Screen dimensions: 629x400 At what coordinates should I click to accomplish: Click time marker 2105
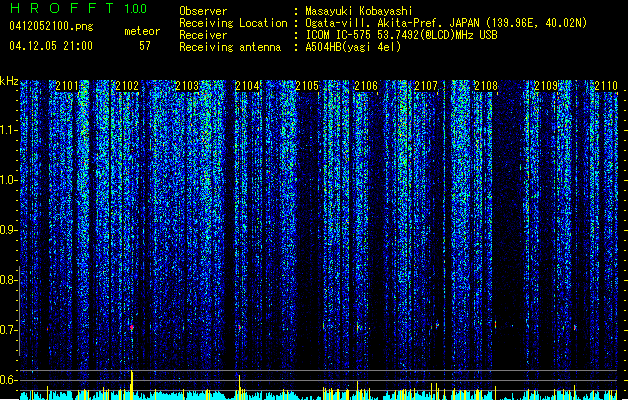point(307,86)
